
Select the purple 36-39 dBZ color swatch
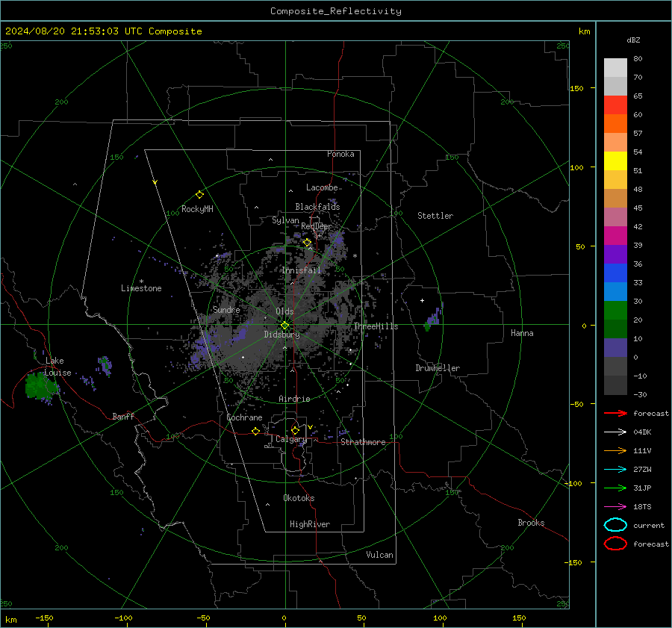pyautogui.click(x=615, y=255)
